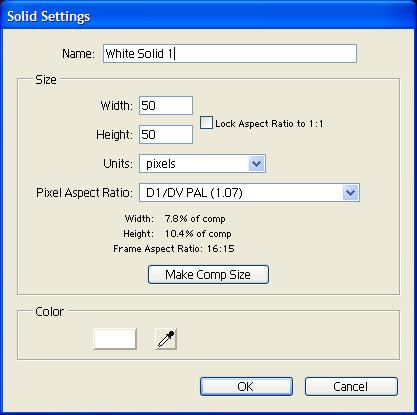Open the D1/DV PAL (1.07) dropdown
417x415 pixels.
point(249,193)
